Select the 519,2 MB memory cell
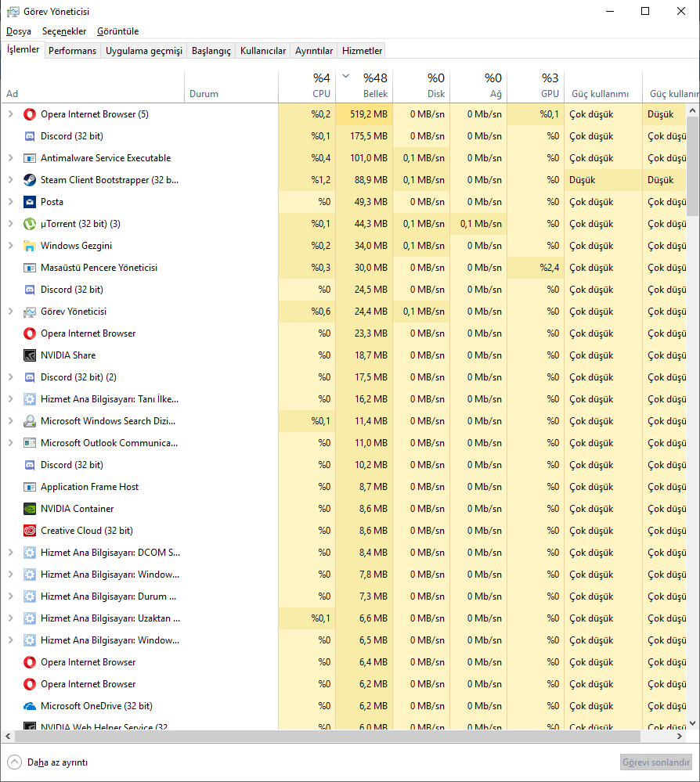700x782 pixels. [x=364, y=114]
